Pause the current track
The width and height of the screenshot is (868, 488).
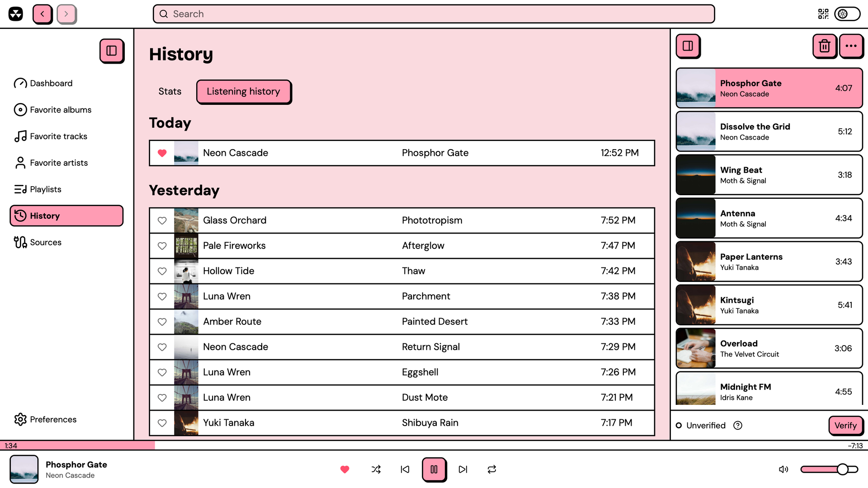coord(434,469)
